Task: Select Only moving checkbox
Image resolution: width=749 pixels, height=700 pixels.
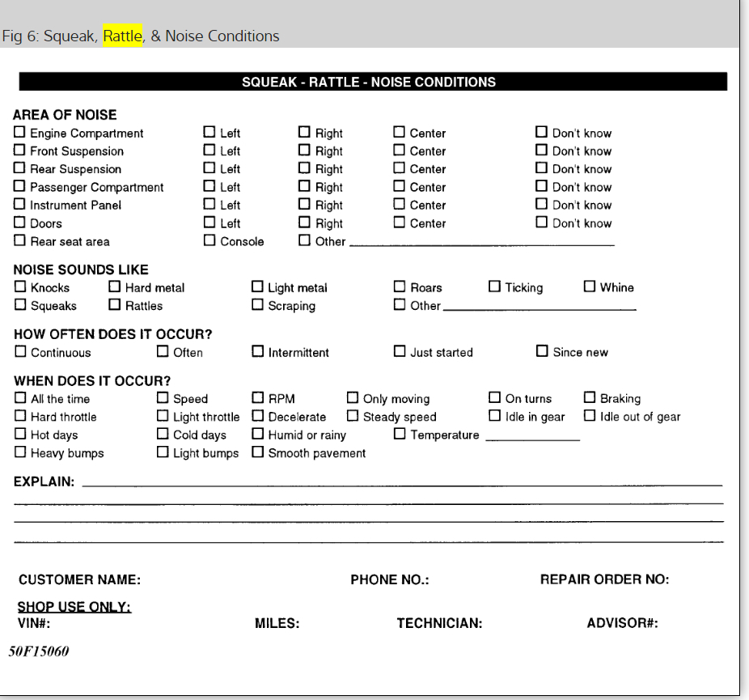Action: pyautogui.click(x=352, y=398)
